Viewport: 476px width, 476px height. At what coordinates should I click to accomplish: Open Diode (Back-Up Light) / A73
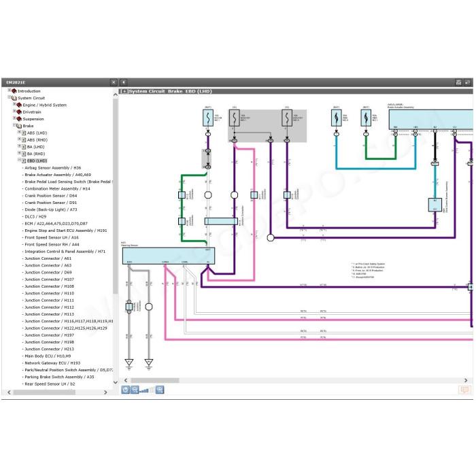point(51,209)
